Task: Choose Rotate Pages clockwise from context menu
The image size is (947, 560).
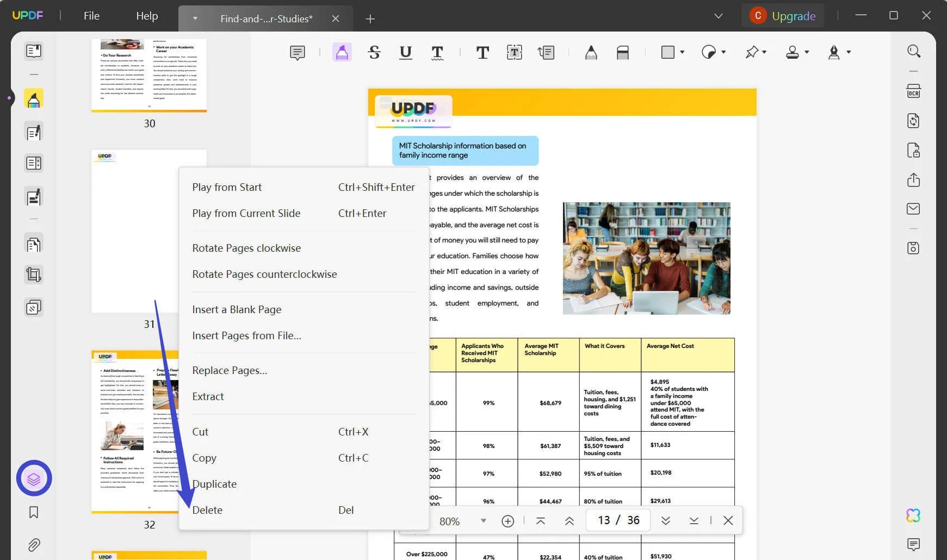Action: pos(246,248)
